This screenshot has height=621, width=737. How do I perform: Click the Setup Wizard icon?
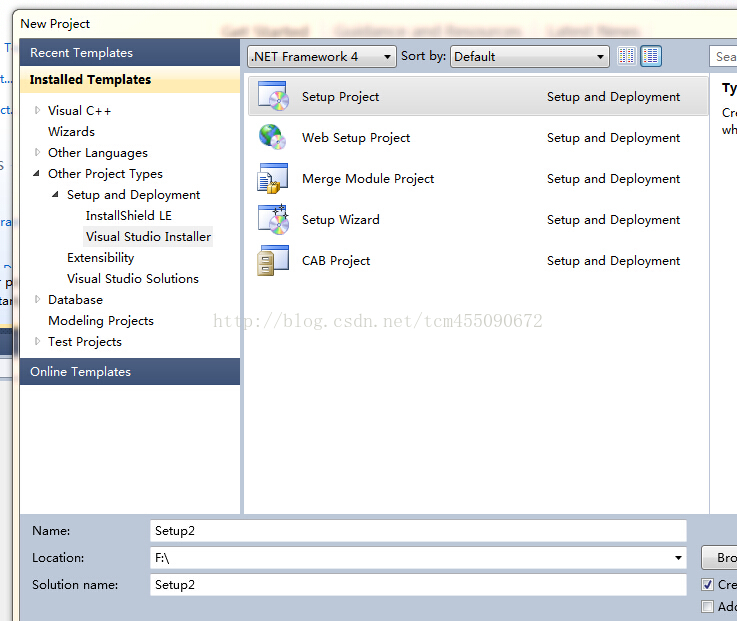coord(274,219)
